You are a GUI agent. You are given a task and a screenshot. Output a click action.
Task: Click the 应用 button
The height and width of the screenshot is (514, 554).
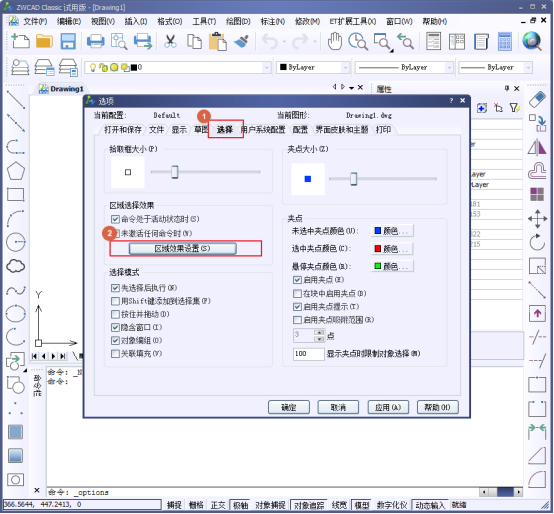pyautogui.click(x=388, y=408)
